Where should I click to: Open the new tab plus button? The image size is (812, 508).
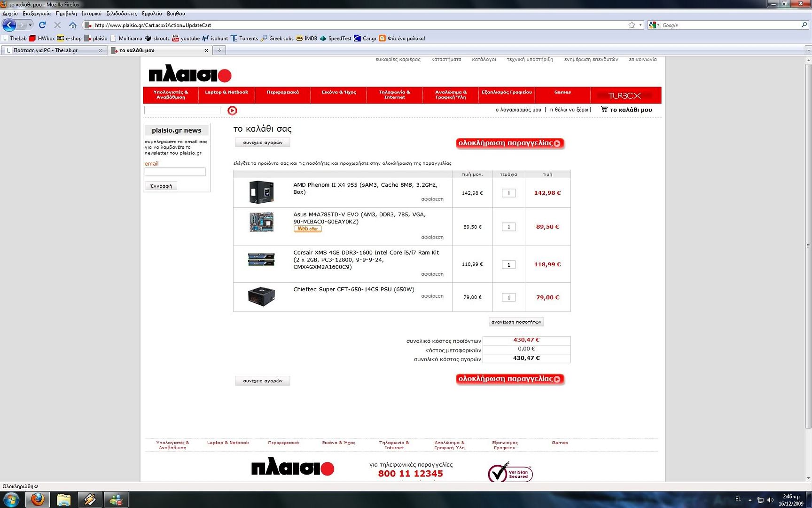click(219, 50)
